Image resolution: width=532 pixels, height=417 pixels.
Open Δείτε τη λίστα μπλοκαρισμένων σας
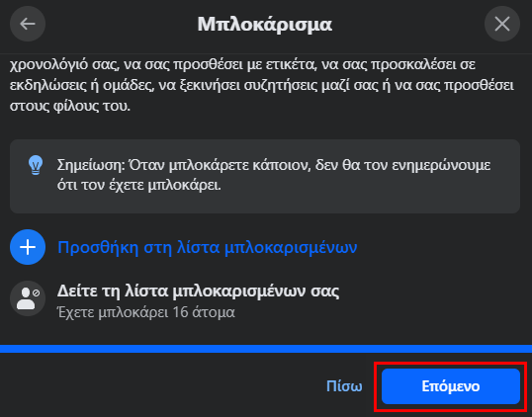pos(198,291)
